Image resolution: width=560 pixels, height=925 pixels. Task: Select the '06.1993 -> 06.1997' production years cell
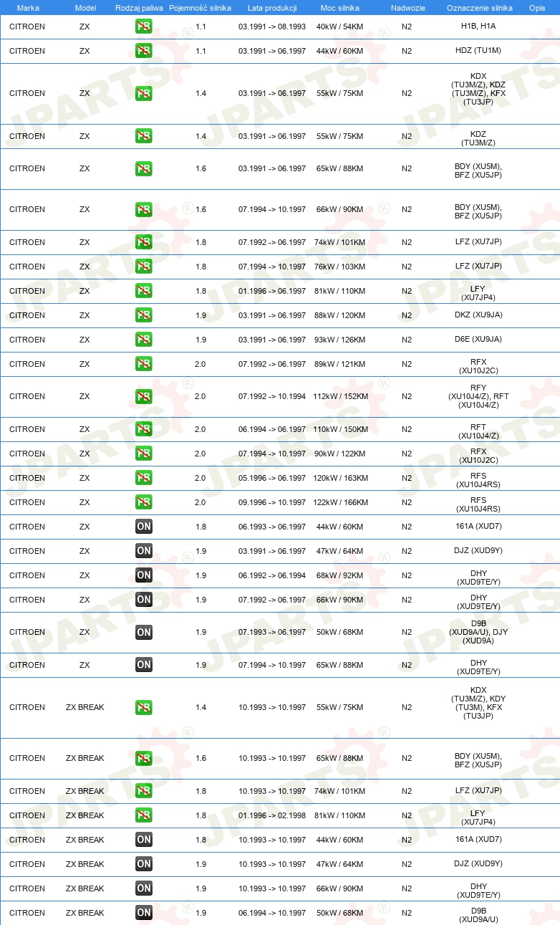click(272, 527)
